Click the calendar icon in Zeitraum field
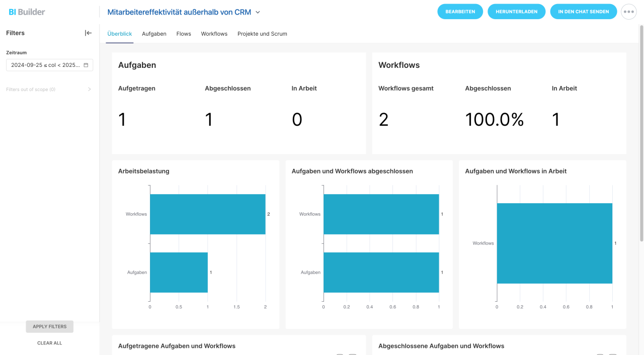 [86, 65]
